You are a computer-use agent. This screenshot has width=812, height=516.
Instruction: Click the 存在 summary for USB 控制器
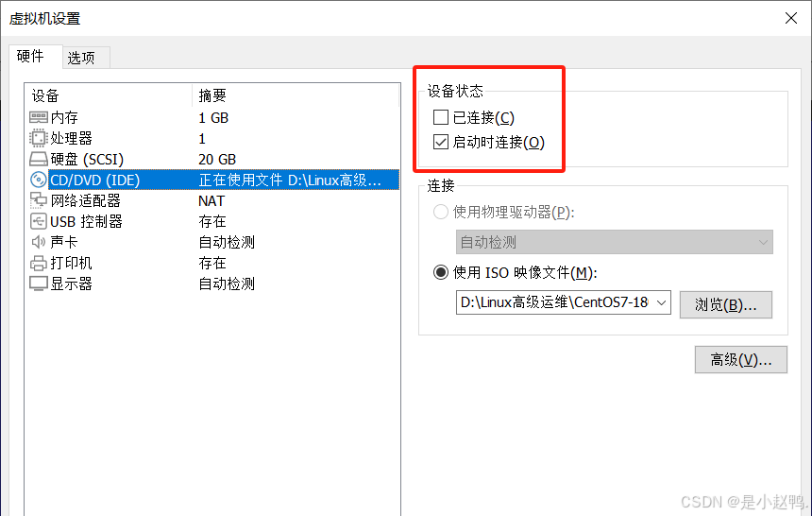coord(212,221)
